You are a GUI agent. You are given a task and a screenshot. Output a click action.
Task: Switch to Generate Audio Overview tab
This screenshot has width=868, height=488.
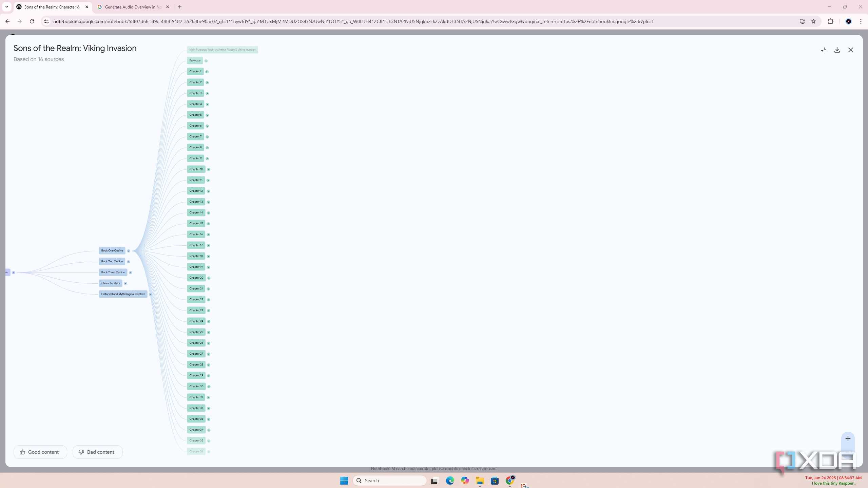(x=133, y=7)
